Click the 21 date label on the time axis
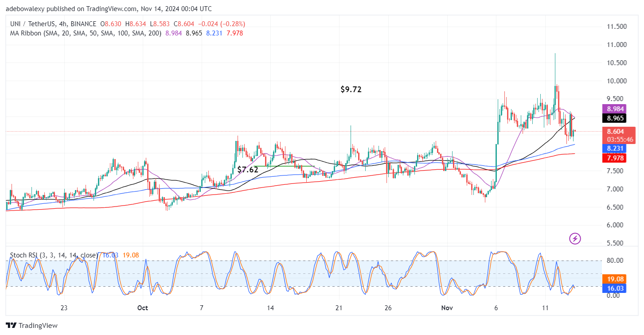The width and height of the screenshot is (644, 335). click(x=339, y=308)
